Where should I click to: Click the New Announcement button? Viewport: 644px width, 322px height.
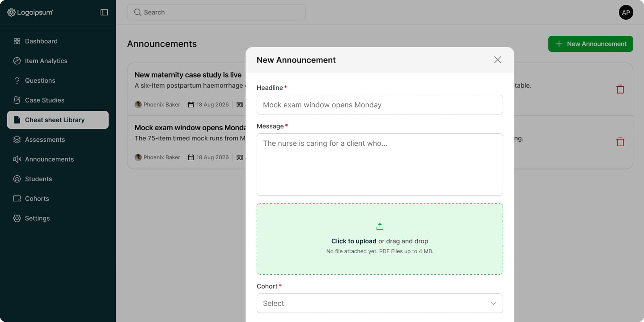click(x=590, y=44)
